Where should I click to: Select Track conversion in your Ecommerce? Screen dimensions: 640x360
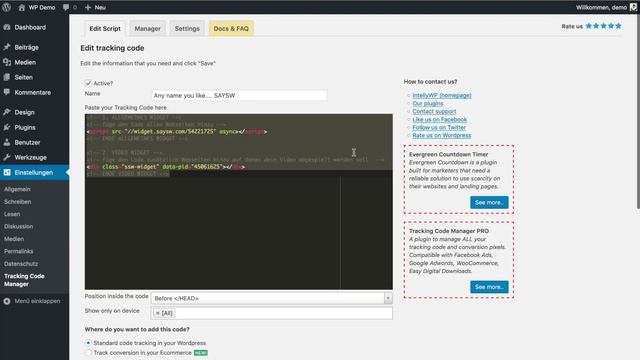pyautogui.click(x=88, y=353)
